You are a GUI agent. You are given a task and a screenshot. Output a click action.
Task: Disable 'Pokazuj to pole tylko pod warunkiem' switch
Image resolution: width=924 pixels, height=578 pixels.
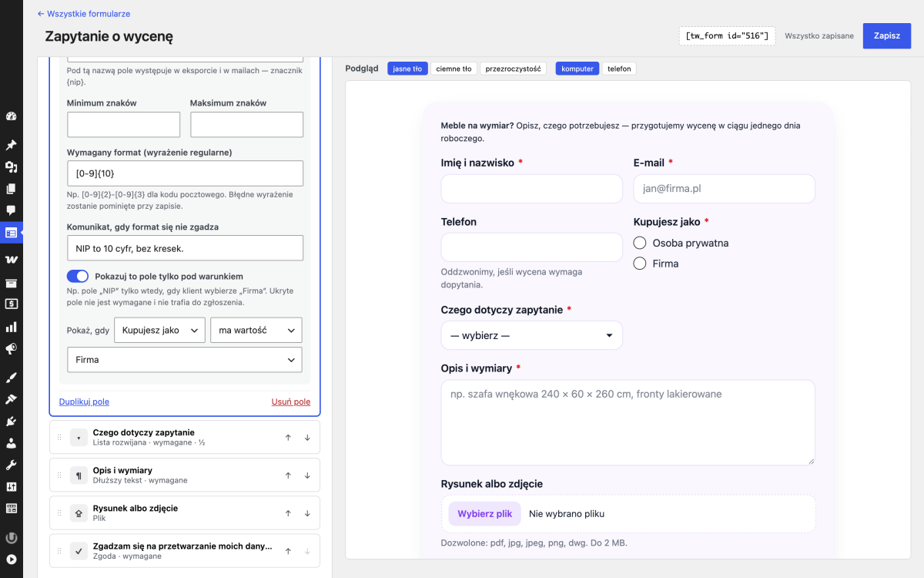tap(78, 276)
